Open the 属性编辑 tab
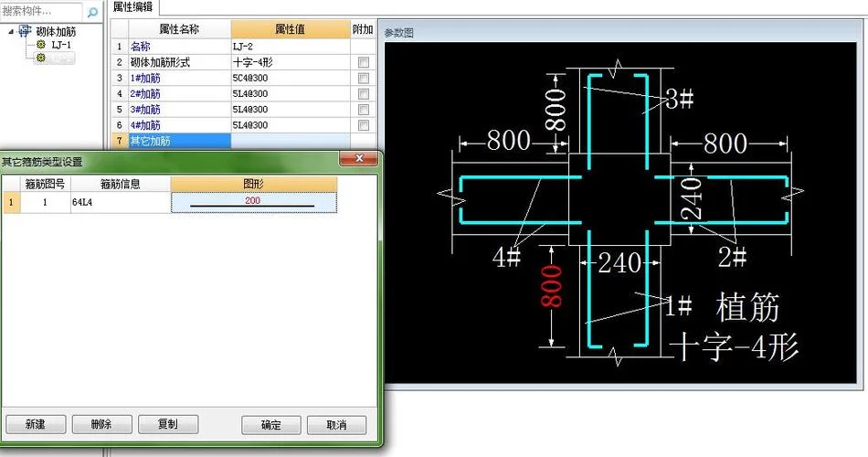This screenshot has height=457, width=868. click(x=132, y=7)
